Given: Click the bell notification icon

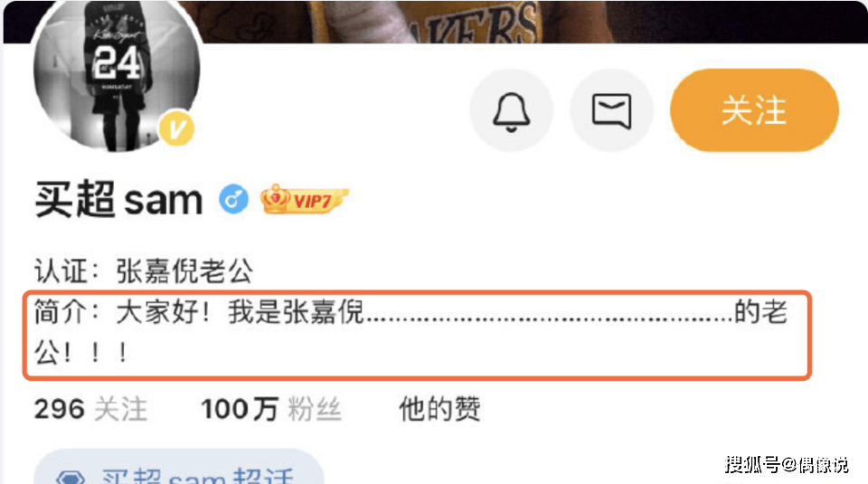Looking at the screenshot, I should (x=511, y=111).
